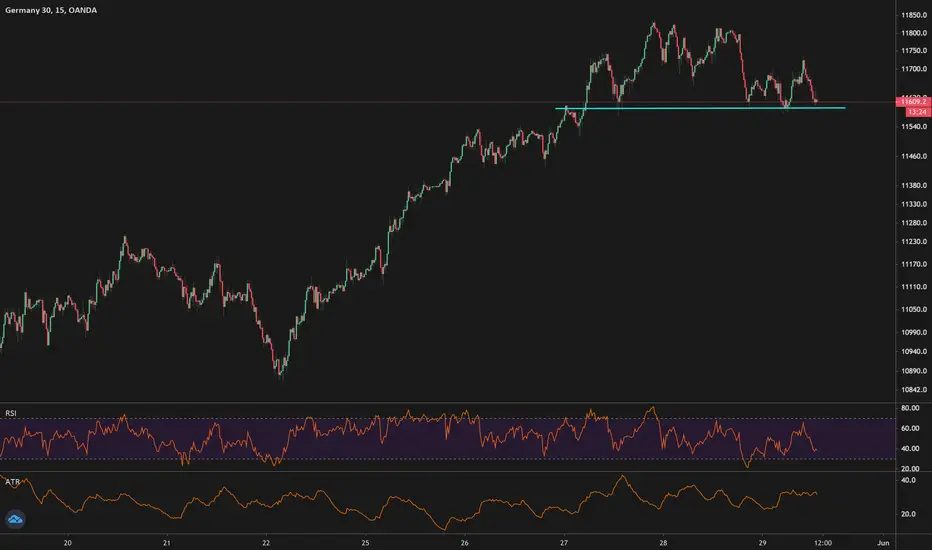Click date 21 on the time axis
The image size is (932, 550).
[167, 543]
